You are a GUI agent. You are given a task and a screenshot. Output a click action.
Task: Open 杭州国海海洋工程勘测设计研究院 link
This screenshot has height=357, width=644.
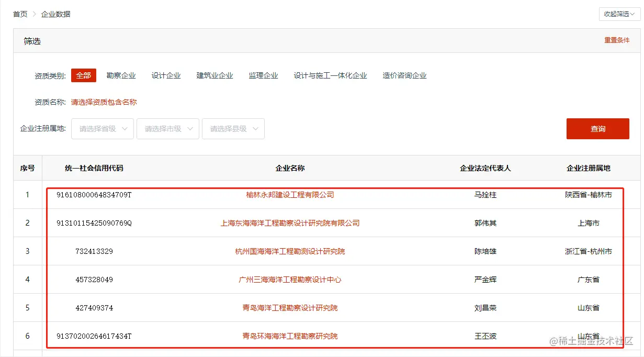[290, 251]
